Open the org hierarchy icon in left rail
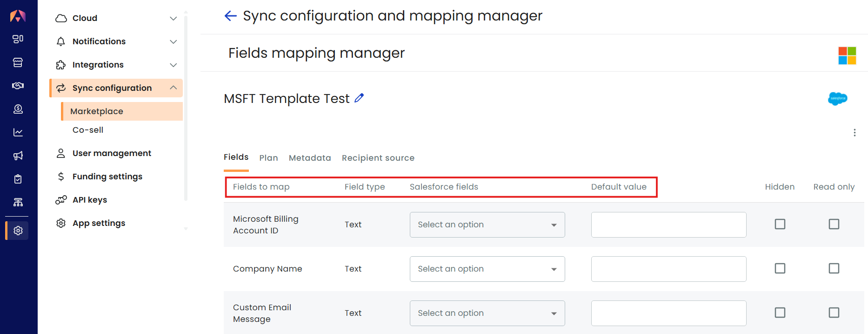Image resolution: width=868 pixels, height=334 pixels. 18,202
